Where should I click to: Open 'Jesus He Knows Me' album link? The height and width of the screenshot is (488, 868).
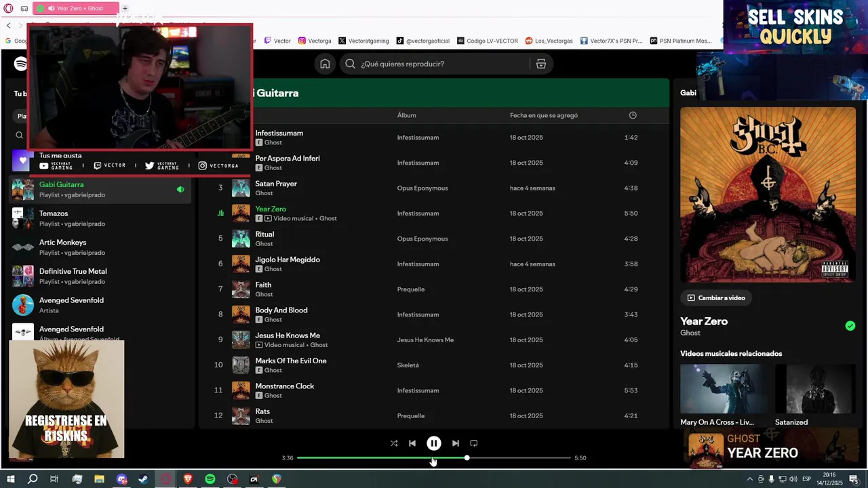(425, 340)
